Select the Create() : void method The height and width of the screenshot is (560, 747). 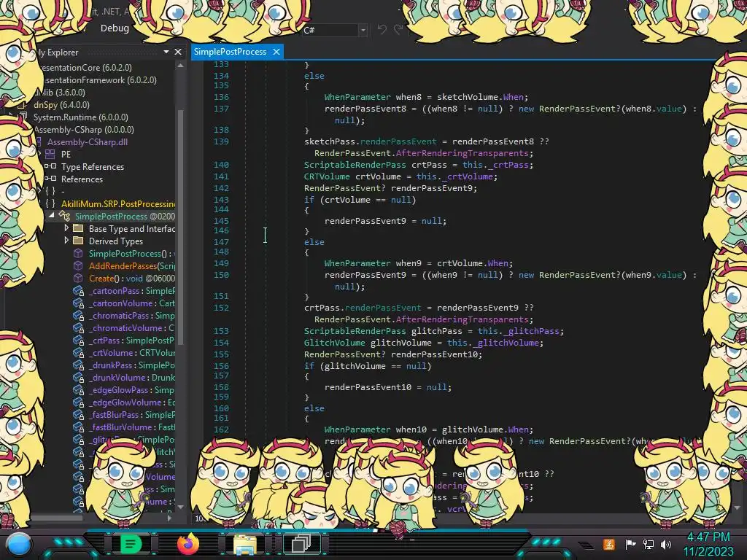[x=132, y=278]
